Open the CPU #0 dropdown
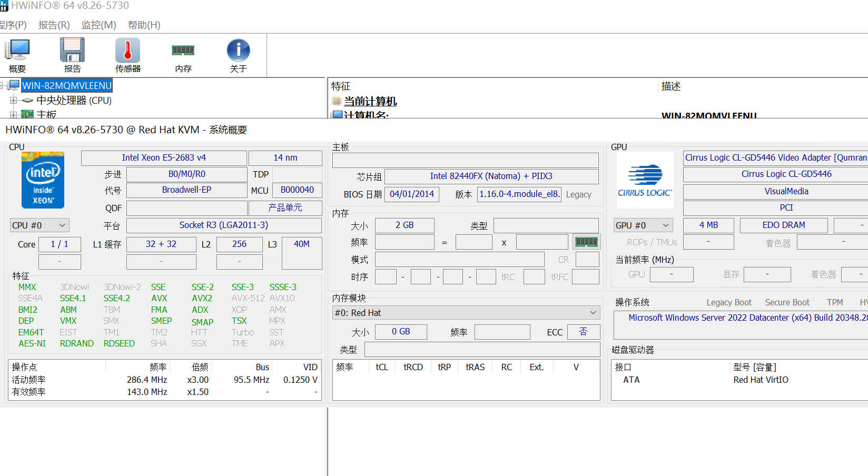The height and width of the screenshot is (476, 868). (x=40, y=225)
